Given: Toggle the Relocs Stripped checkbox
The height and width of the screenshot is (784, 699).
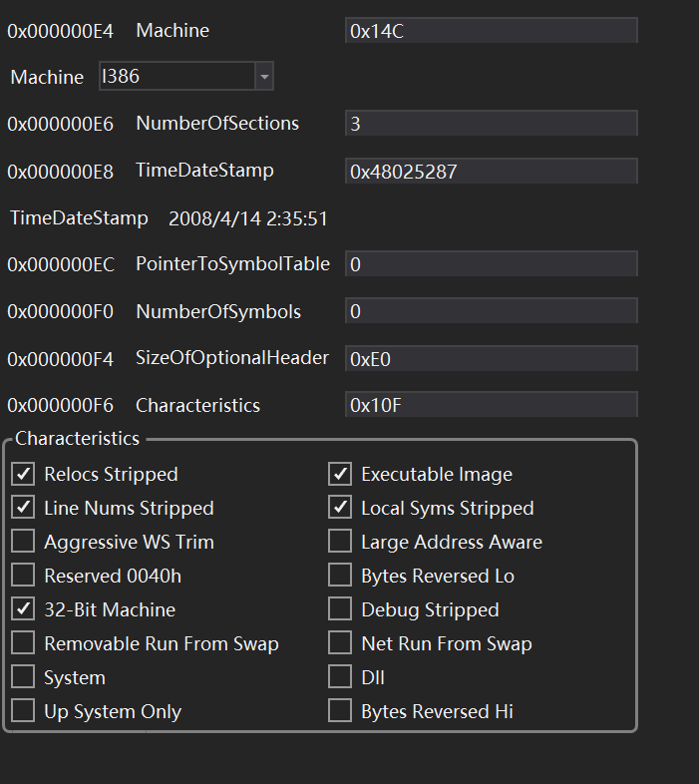Looking at the screenshot, I should [x=23, y=474].
